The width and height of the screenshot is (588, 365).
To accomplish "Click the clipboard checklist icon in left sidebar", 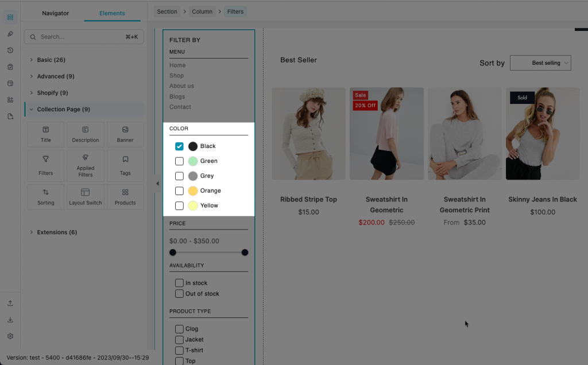I will coord(10,67).
